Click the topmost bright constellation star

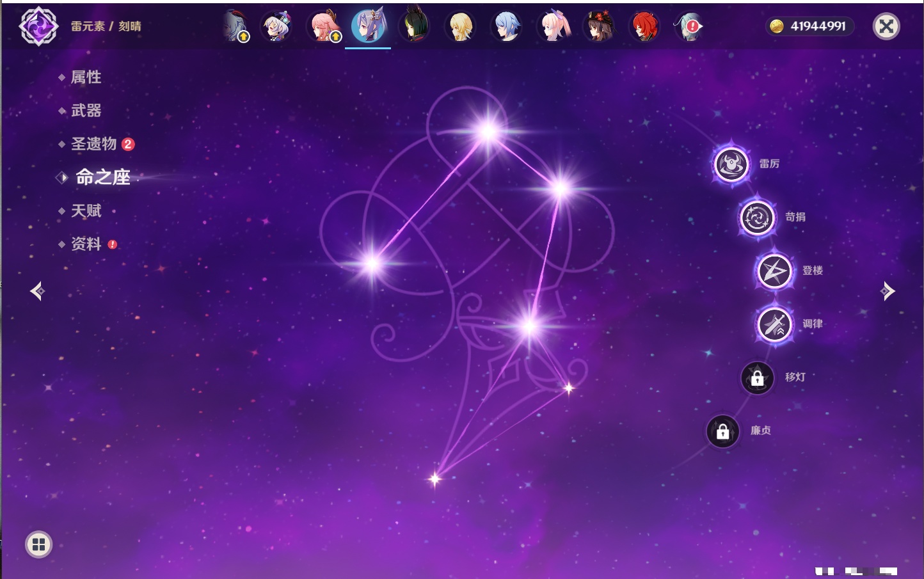tap(488, 132)
